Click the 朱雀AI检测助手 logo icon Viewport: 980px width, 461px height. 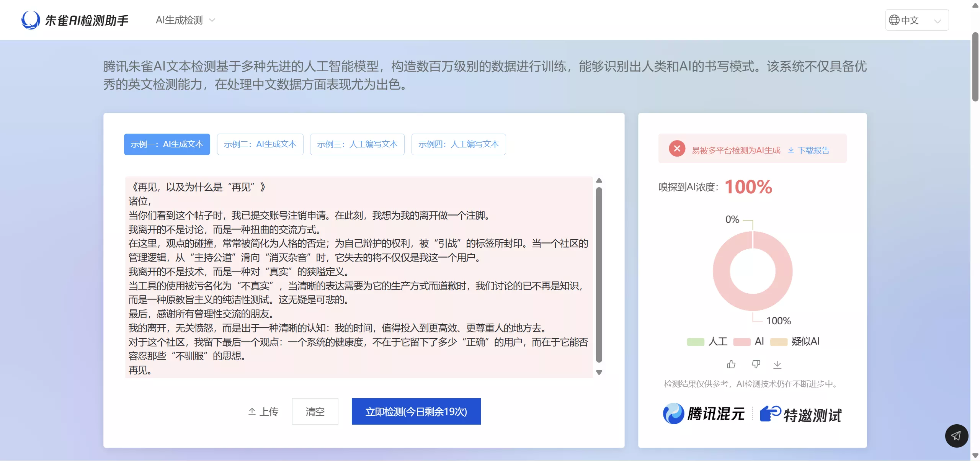pyautogui.click(x=30, y=20)
